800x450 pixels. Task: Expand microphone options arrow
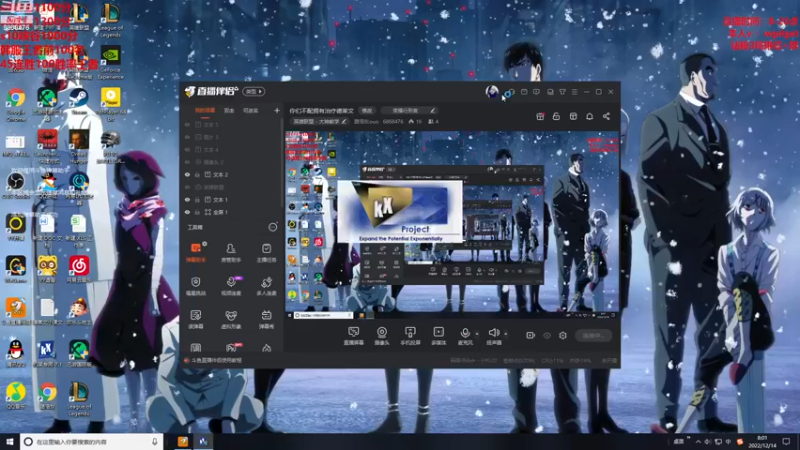477,334
